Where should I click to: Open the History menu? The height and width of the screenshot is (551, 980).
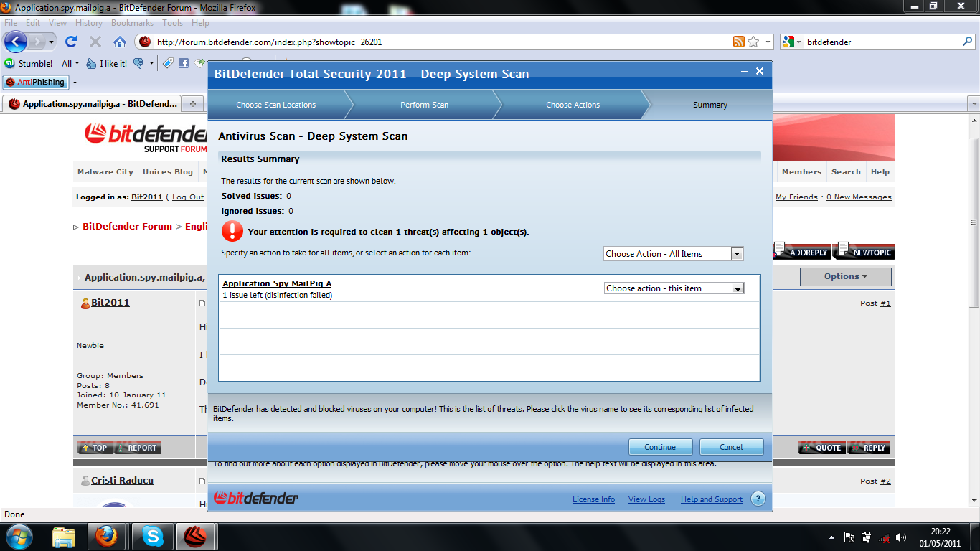coord(89,23)
